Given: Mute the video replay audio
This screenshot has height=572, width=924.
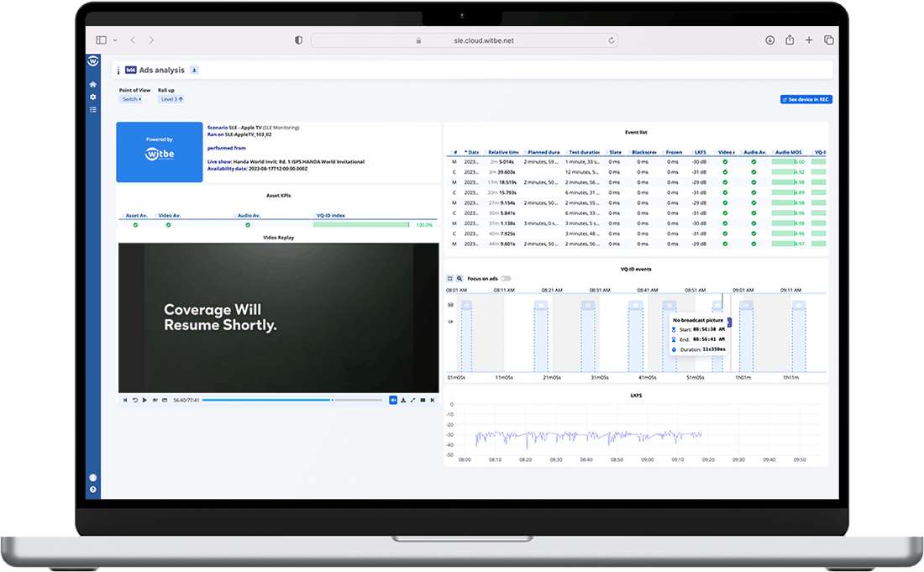Looking at the screenshot, I should pos(393,400).
